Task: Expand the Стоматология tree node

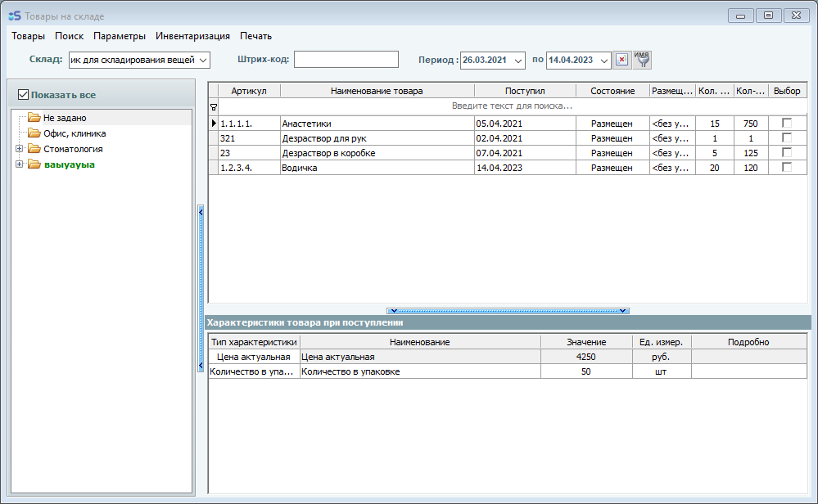Action: pos(19,149)
